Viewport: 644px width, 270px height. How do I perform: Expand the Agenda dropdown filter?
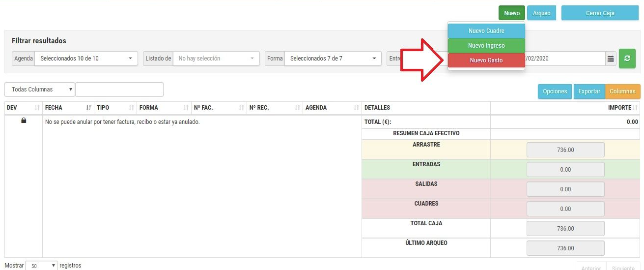point(86,59)
